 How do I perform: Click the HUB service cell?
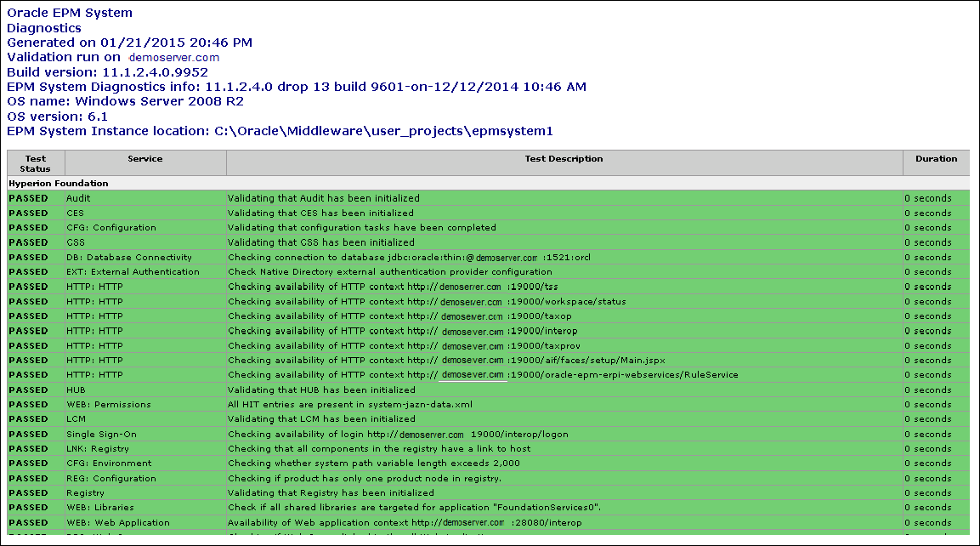tap(145, 390)
